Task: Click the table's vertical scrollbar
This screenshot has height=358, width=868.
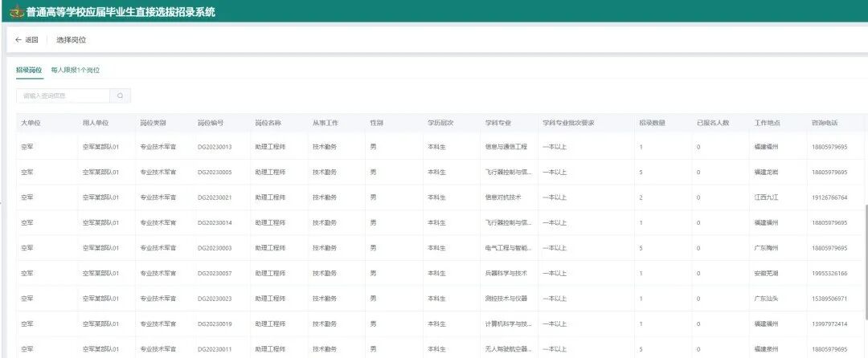Action: point(866,261)
